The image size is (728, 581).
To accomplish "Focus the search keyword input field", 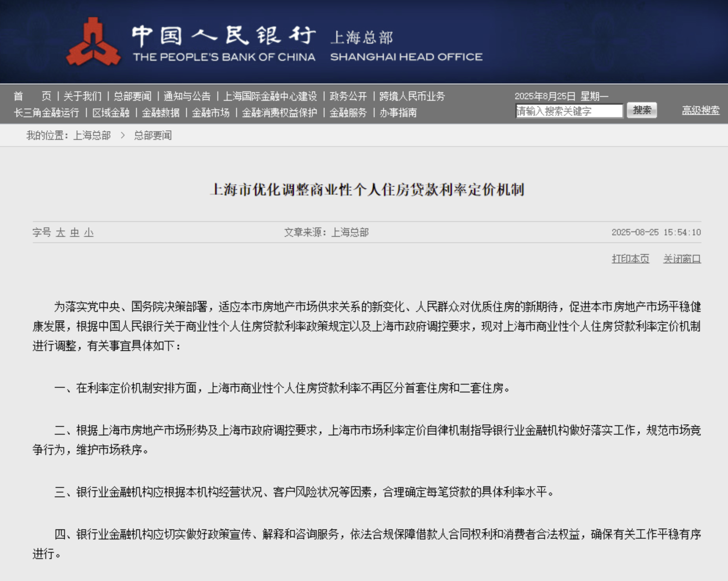I will (569, 111).
